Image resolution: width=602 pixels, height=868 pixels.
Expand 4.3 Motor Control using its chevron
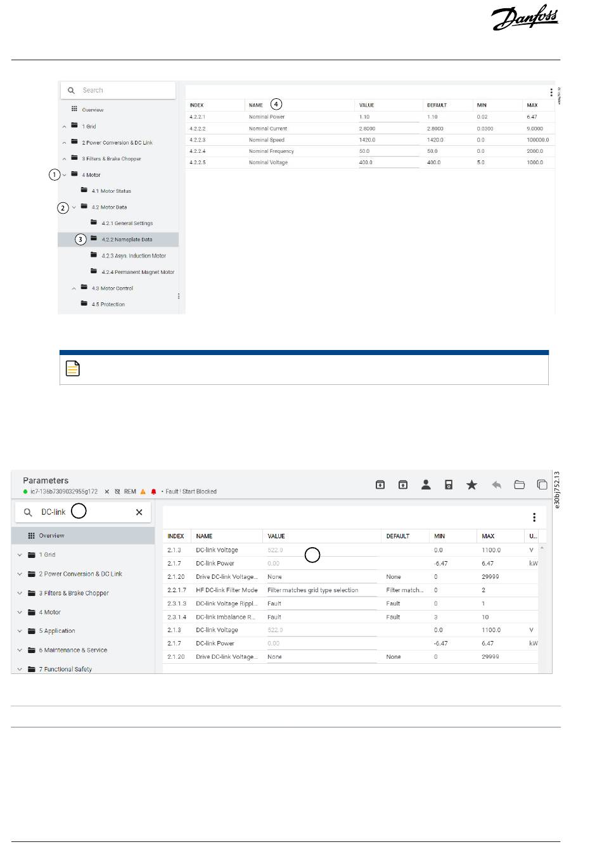tap(74, 288)
